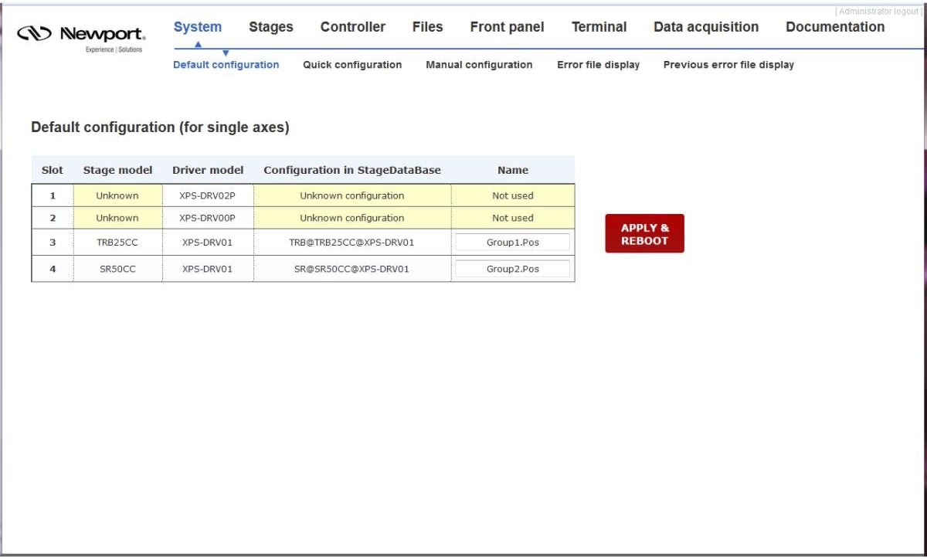Viewport: 927px width, 560px height.
Task: Click slot 2 Unknown stage model
Action: pos(117,218)
